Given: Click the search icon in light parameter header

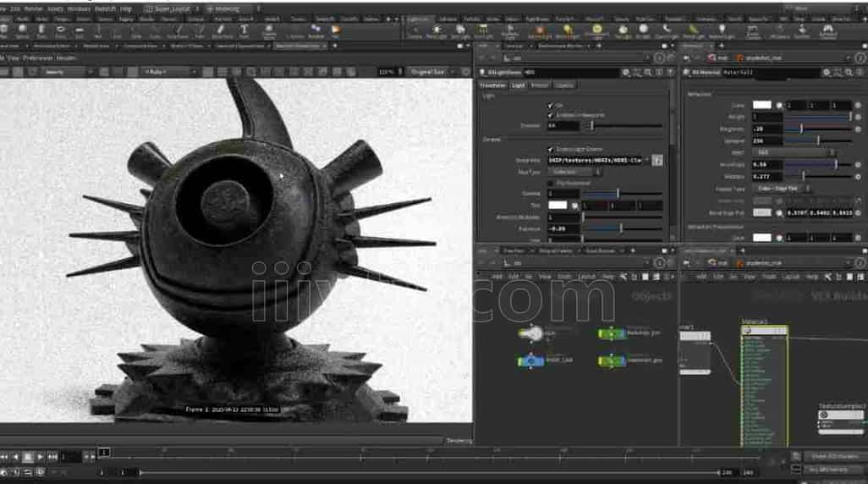Looking at the screenshot, I should (648, 72).
